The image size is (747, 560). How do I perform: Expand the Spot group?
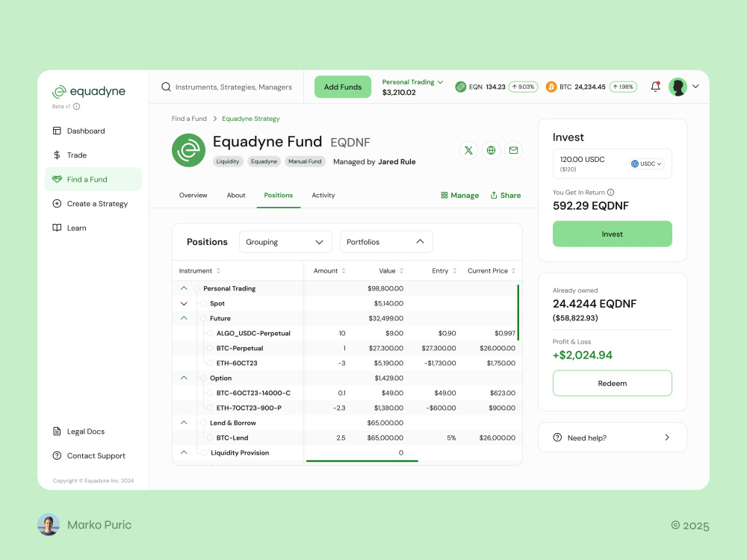(x=184, y=303)
